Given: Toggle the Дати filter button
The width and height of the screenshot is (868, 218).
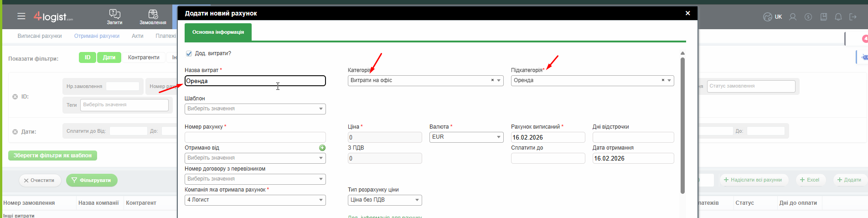Looking at the screenshot, I should (109, 57).
